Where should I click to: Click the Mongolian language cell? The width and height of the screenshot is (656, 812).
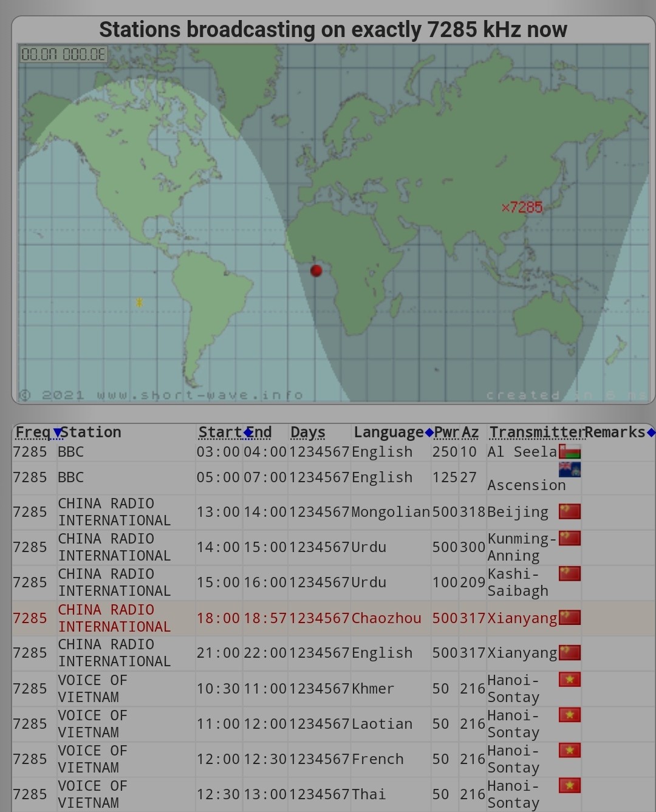click(x=391, y=512)
